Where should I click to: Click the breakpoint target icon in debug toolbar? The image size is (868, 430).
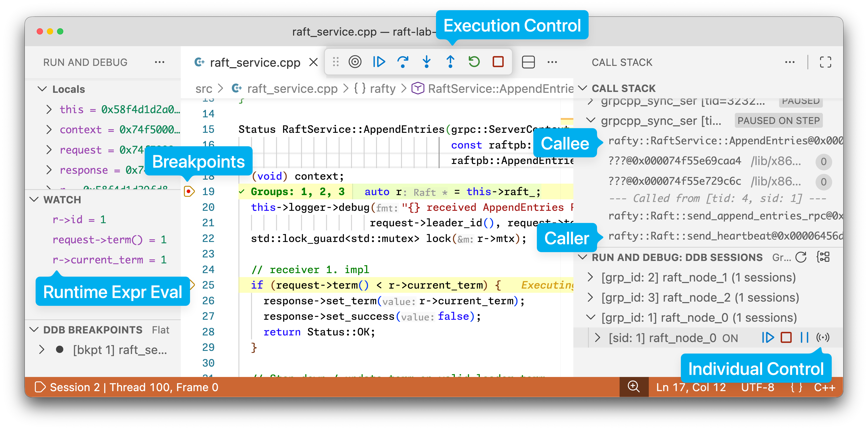pyautogui.click(x=355, y=62)
